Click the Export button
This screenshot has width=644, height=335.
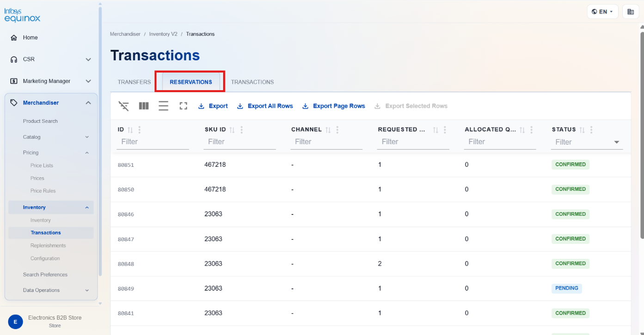(213, 106)
